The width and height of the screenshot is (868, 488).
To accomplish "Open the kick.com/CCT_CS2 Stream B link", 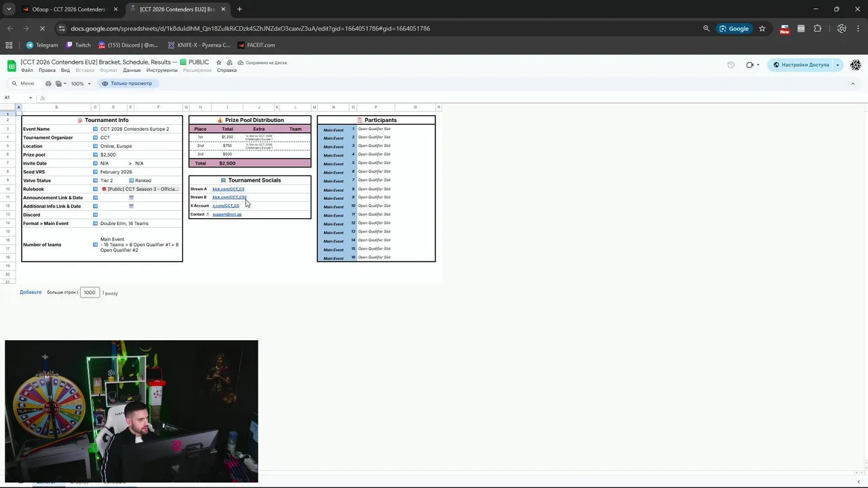I will point(229,197).
